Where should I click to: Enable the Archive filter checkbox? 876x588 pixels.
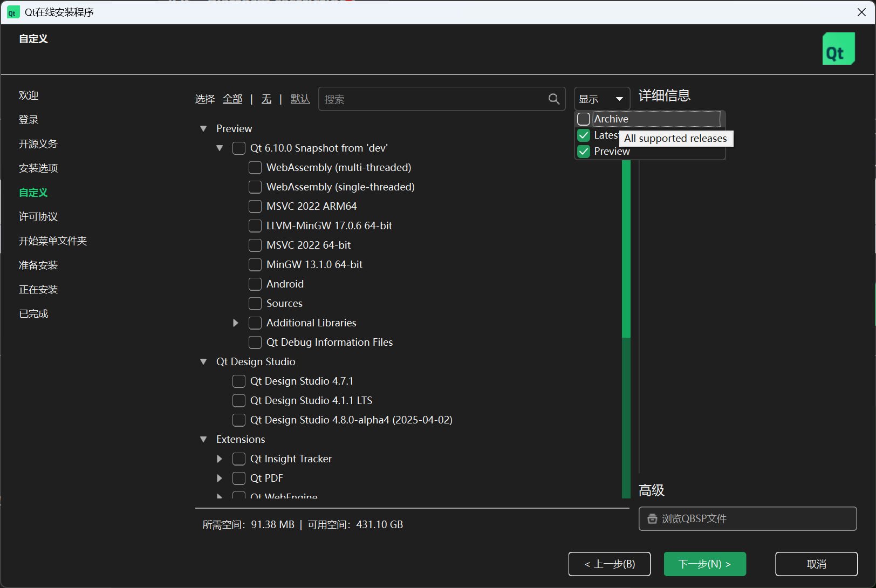(x=584, y=119)
